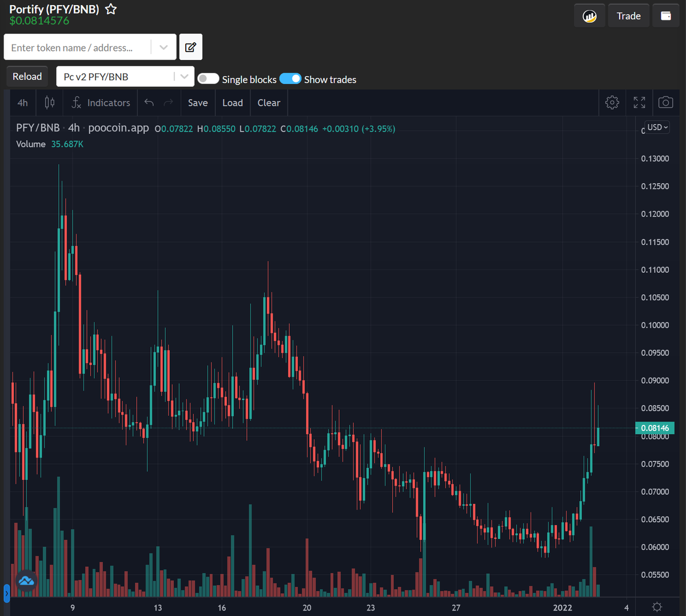Open the USD currency dropdown
This screenshot has width=686, height=616.
[657, 128]
